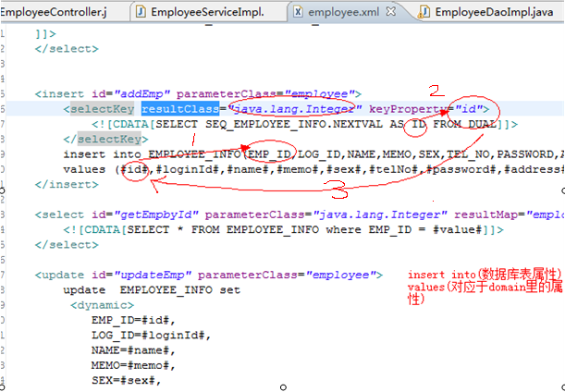Click the NAME=#name#, line

pyautogui.click(x=133, y=350)
